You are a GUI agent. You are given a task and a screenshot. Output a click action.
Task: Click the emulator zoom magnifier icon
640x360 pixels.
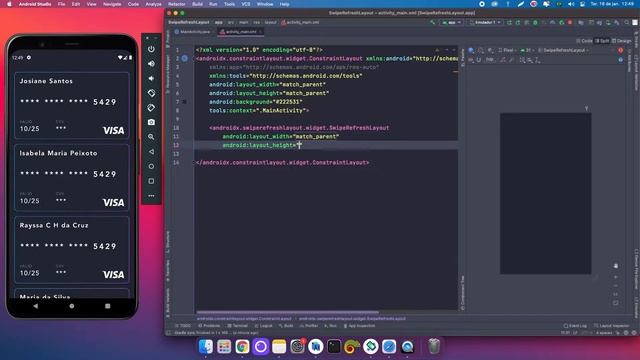coord(151,137)
